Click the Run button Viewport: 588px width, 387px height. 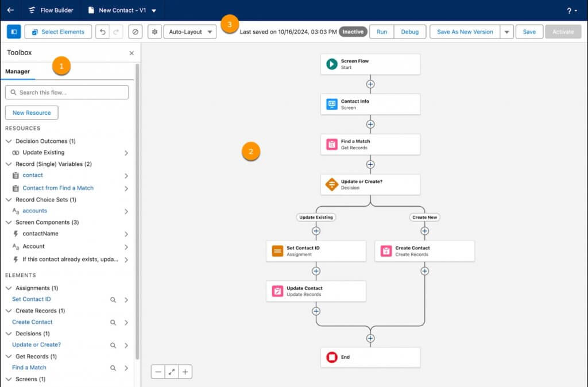click(x=381, y=32)
